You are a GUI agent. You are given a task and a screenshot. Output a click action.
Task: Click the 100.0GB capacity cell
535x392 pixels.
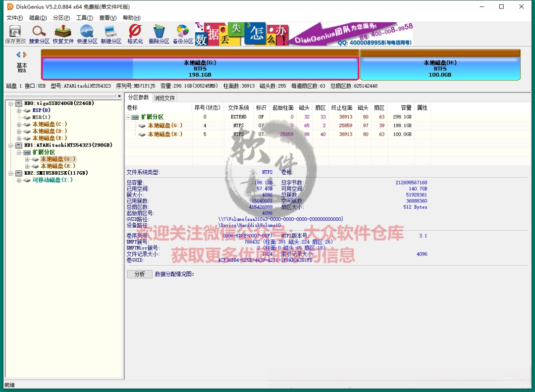[402, 135]
